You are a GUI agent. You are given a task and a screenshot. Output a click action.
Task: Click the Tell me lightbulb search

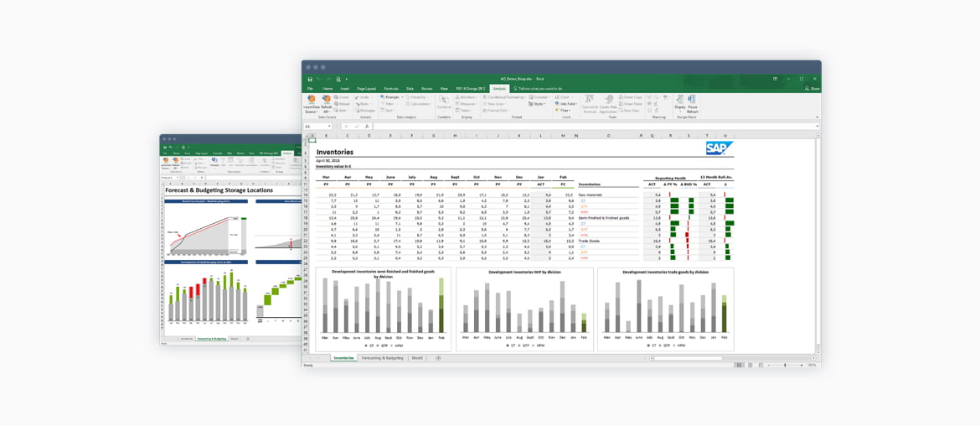tap(516, 89)
